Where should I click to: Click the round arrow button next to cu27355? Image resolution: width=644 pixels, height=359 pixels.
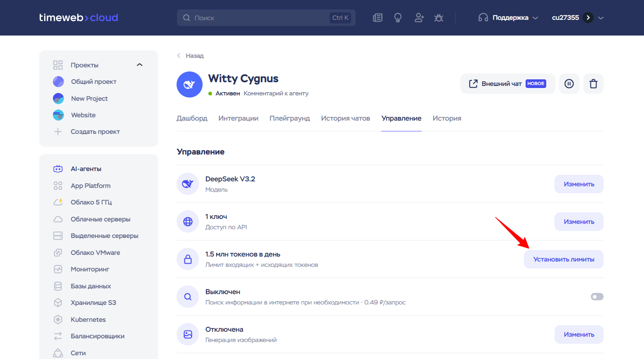point(588,18)
